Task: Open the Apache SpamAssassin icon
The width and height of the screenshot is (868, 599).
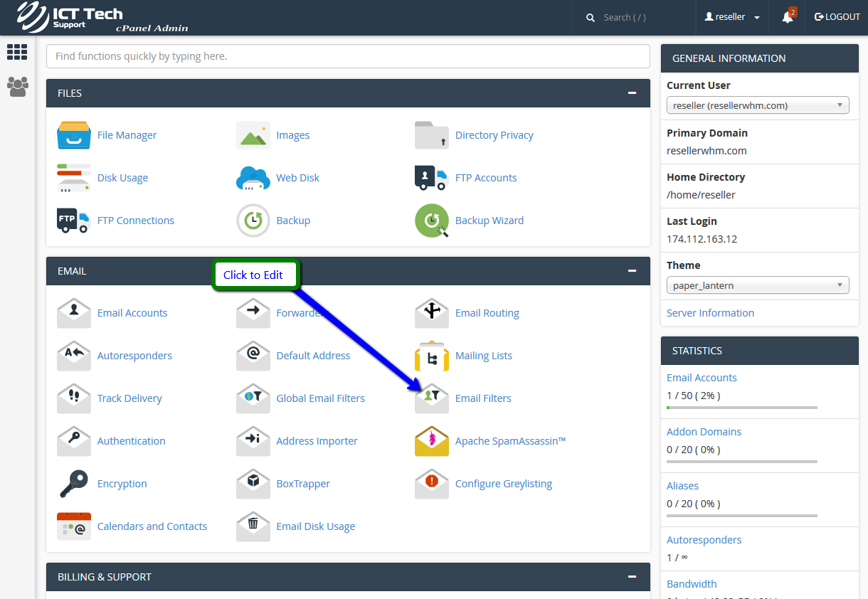Action: point(432,441)
